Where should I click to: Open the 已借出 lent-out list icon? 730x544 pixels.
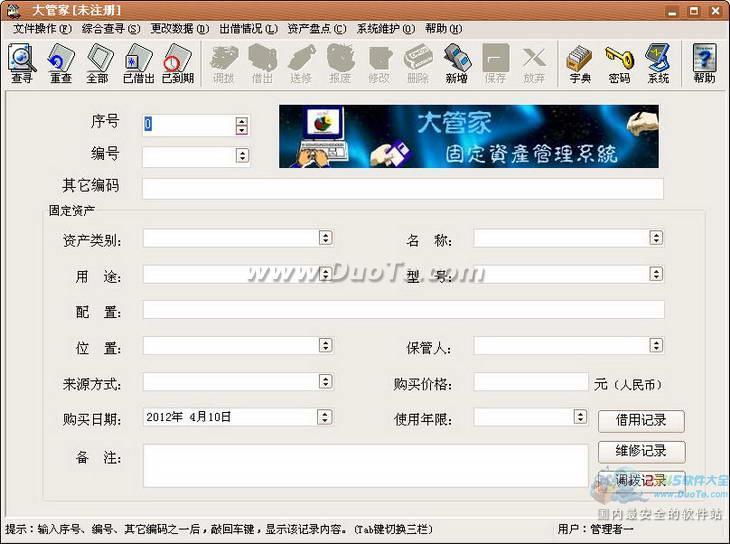pyautogui.click(x=138, y=63)
